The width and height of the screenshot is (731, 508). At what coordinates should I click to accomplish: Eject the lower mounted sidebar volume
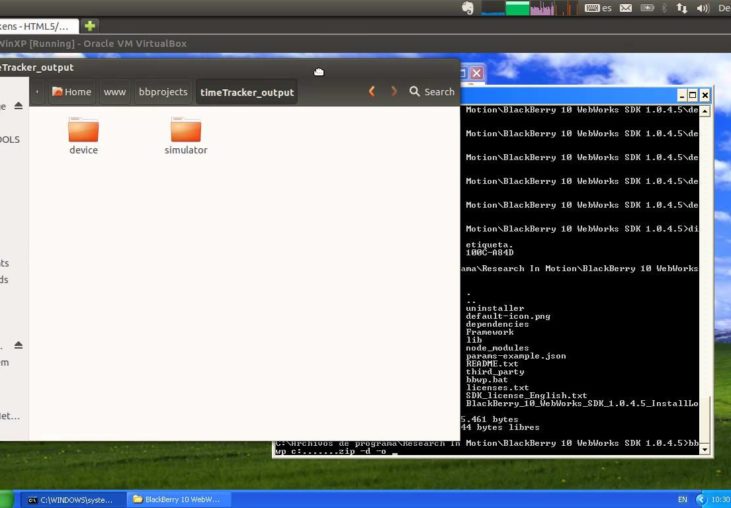point(18,345)
